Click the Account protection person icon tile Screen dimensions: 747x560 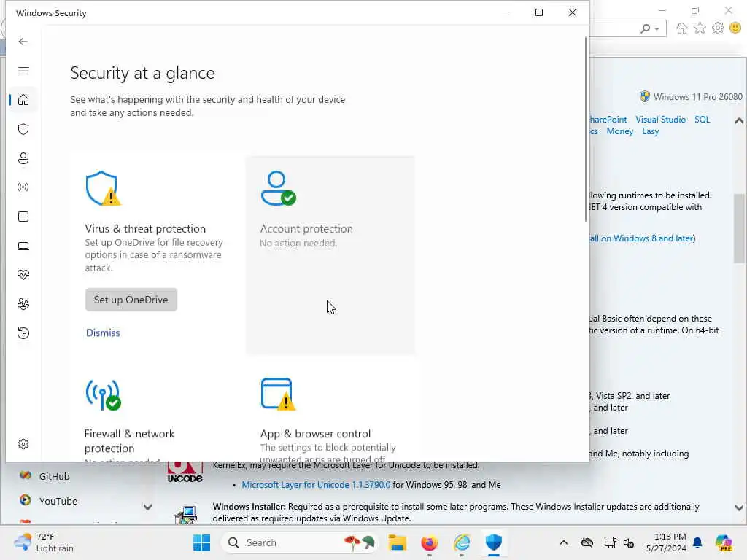click(278, 188)
